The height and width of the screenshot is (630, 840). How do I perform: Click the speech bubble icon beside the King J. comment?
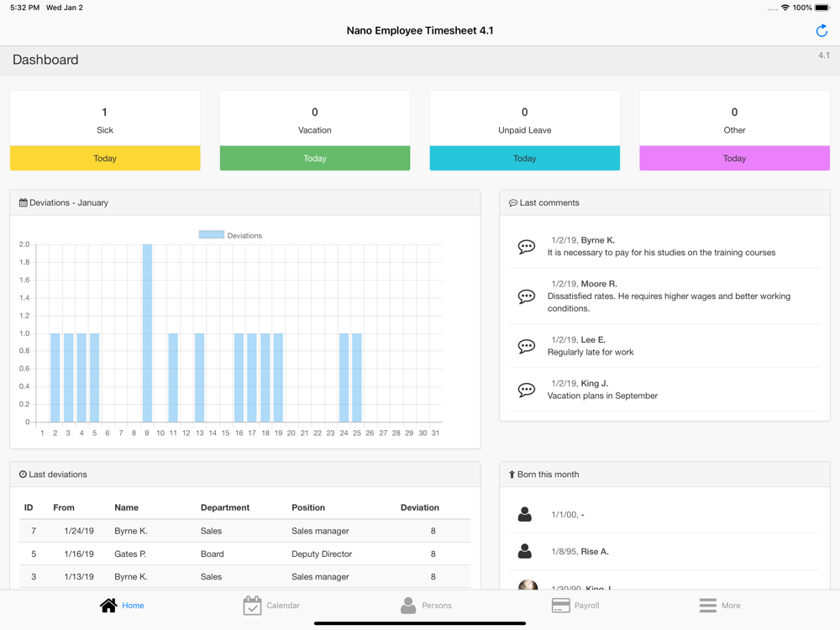pos(526,390)
